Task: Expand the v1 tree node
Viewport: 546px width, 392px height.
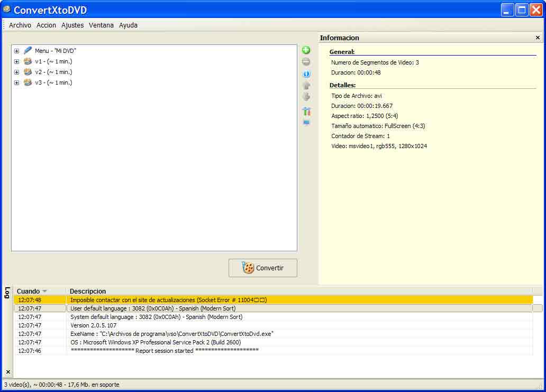Action: 17,61
